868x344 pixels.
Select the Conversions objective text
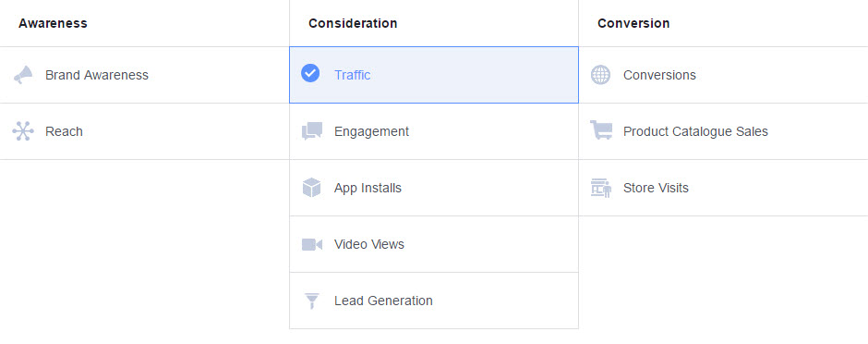tap(659, 75)
